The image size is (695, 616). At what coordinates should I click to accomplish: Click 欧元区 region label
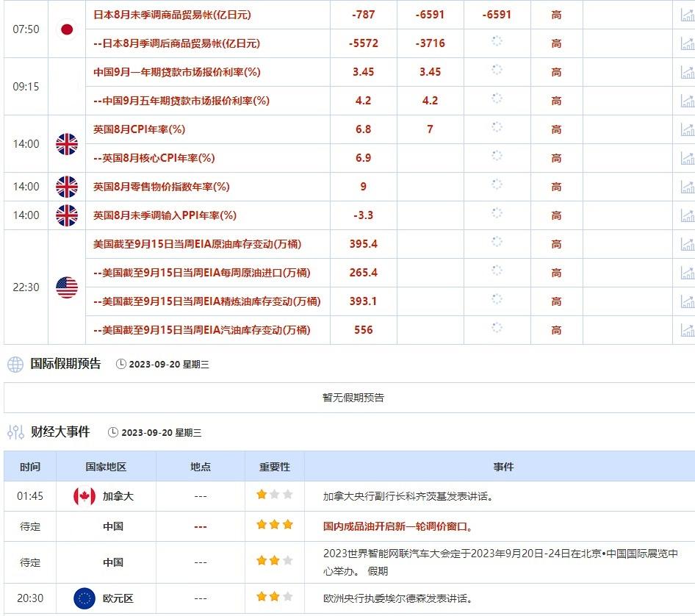point(118,598)
